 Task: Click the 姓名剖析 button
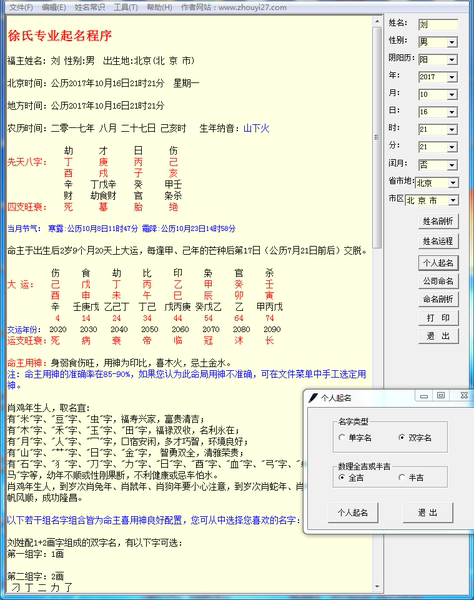[x=438, y=221]
